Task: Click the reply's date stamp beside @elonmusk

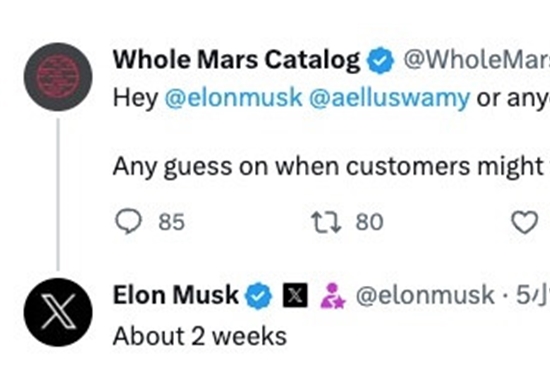Action: [533, 295]
